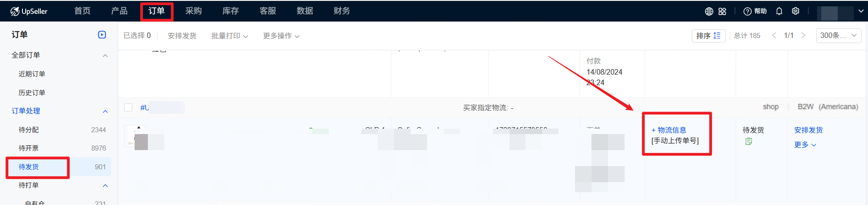Click the UpSeller logo icon
This screenshot has height=205, width=868.
pyautogui.click(x=15, y=11)
